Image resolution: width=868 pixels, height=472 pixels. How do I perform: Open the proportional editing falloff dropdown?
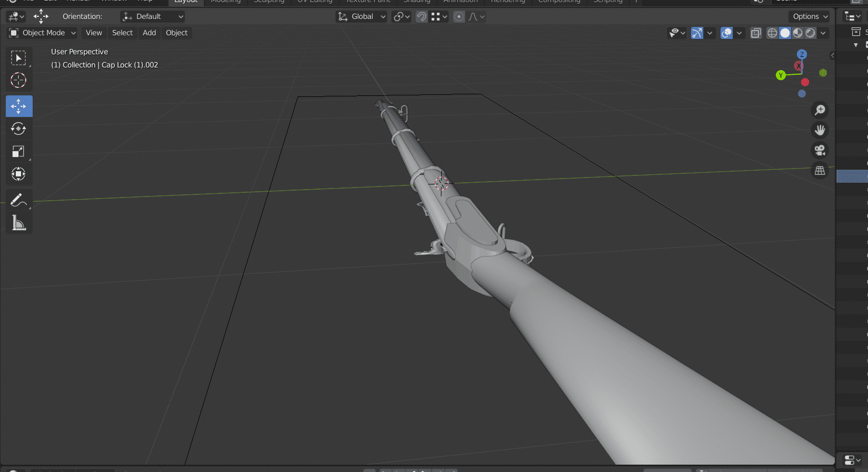point(476,17)
